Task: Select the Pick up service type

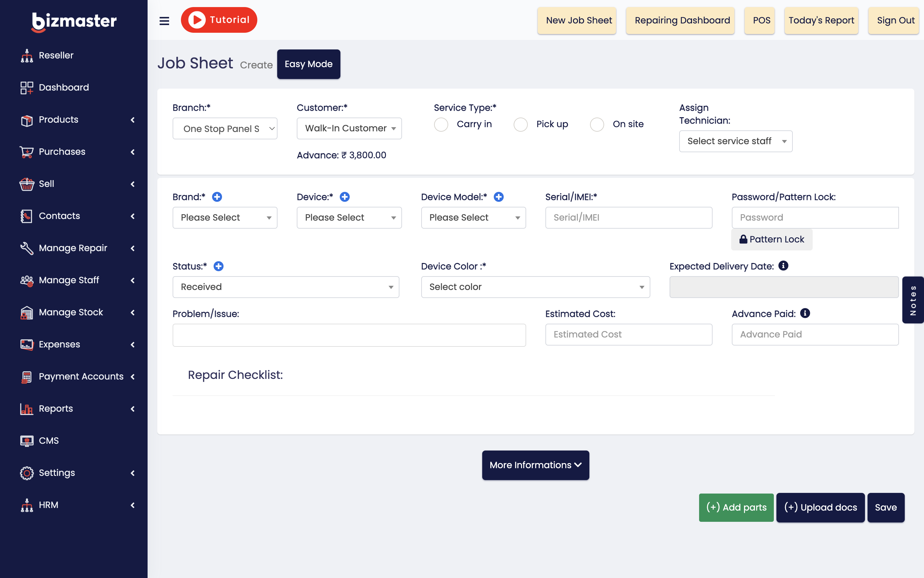Action: click(520, 124)
